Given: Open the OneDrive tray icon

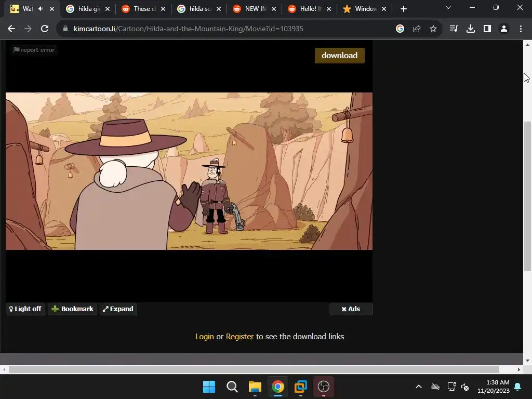Looking at the screenshot, I should point(435,387).
